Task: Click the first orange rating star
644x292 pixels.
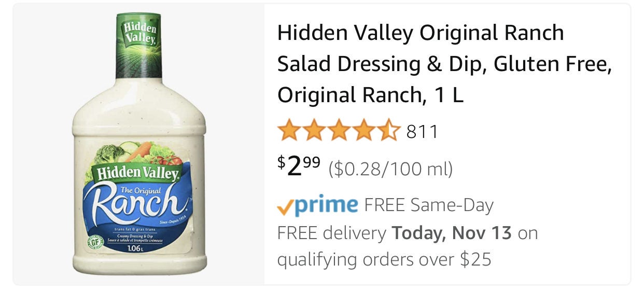Action: (x=289, y=131)
